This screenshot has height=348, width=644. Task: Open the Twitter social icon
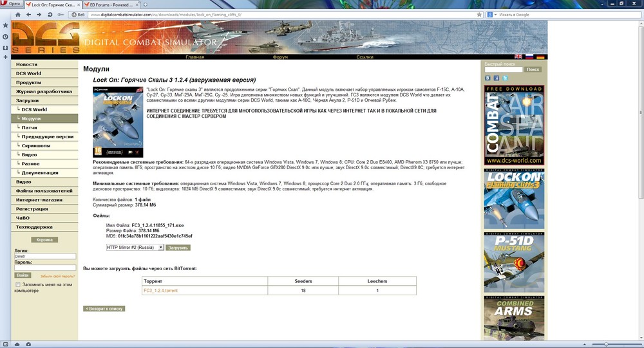tap(505, 78)
